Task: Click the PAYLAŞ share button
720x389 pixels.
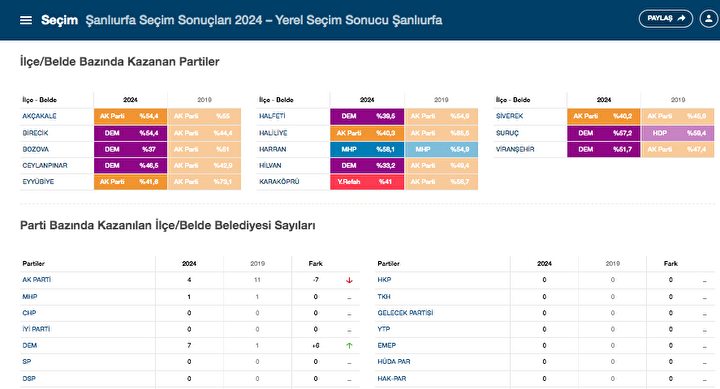Action: (666, 19)
